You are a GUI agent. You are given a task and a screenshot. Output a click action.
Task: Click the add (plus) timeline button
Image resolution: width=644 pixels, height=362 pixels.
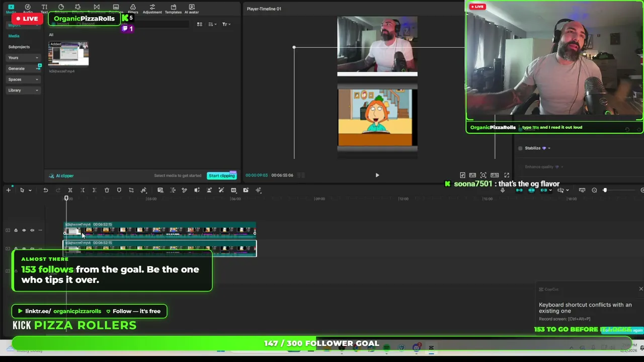[8, 190]
